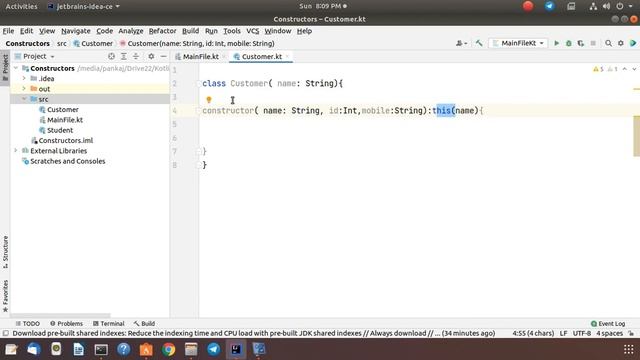This screenshot has width=640, height=360.
Task: Toggle the Favorites side tool window button
Action: click(x=5, y=296)
